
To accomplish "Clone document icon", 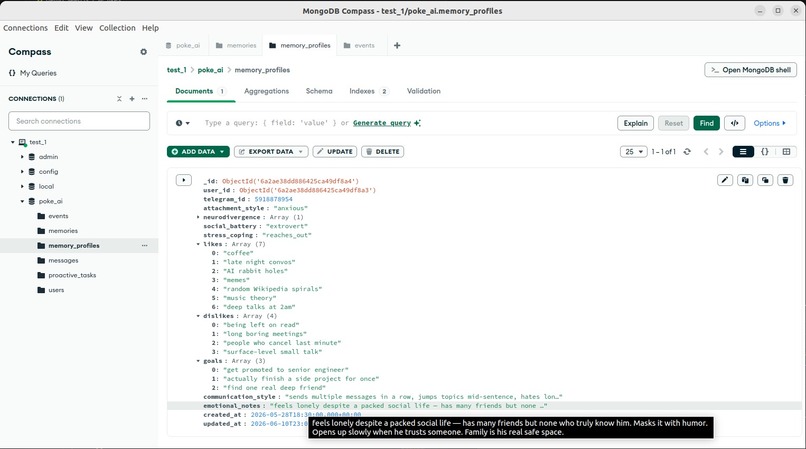I will click(765, 180).
